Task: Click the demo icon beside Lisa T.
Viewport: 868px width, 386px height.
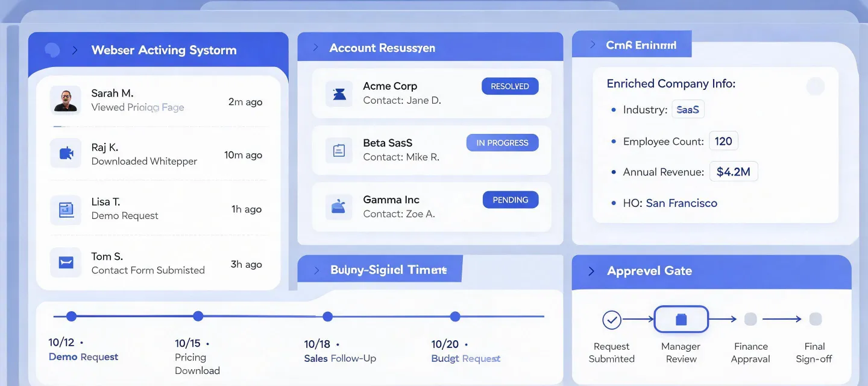Action: pyautogui.click(x=66, y=209)
